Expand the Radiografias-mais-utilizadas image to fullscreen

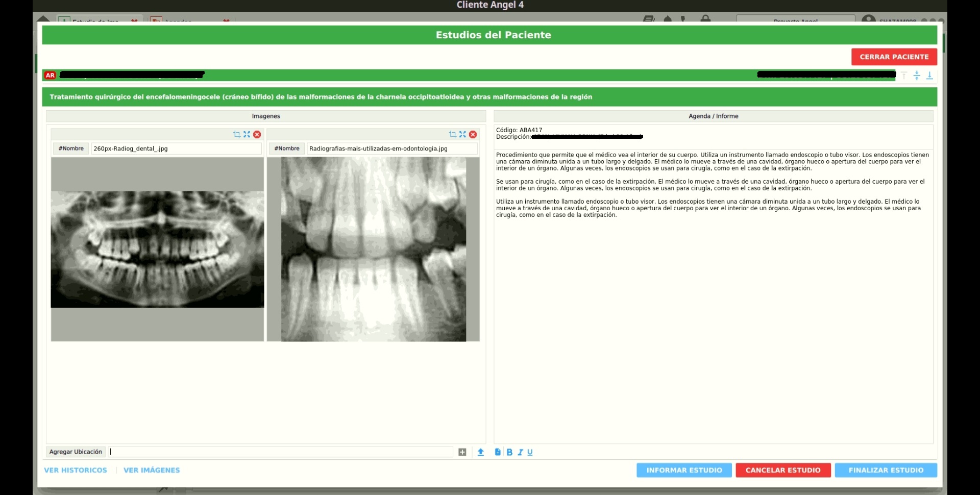pyautogui.click(x=462, y=134)
